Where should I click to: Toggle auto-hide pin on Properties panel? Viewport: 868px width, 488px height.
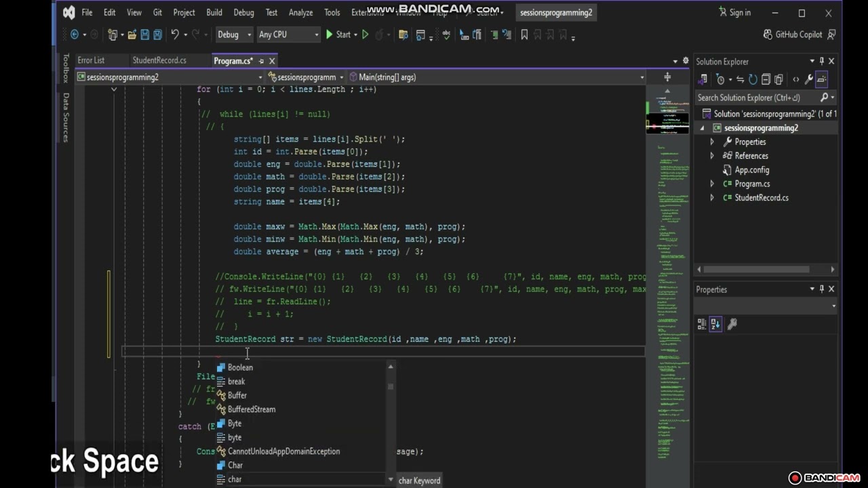822,289
